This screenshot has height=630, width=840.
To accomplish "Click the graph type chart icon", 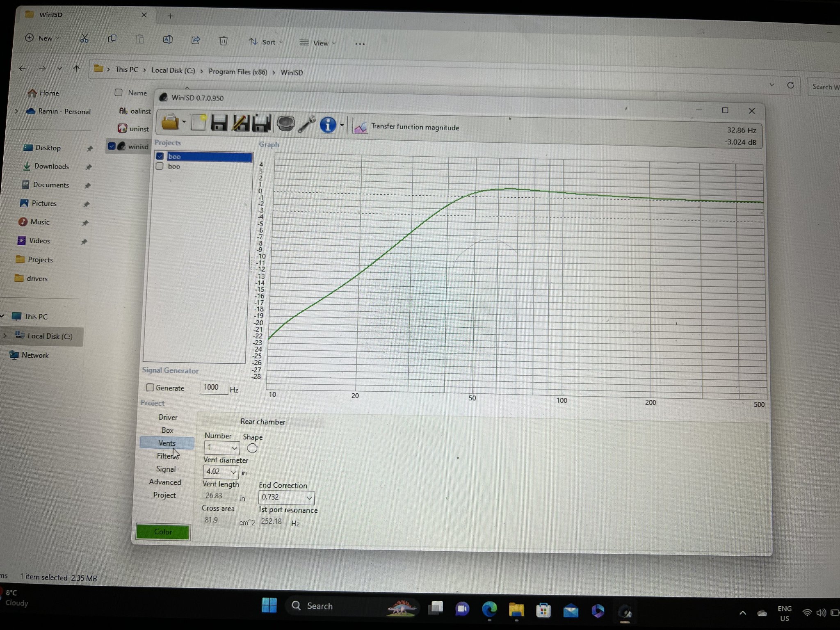I will click(360, 127).
